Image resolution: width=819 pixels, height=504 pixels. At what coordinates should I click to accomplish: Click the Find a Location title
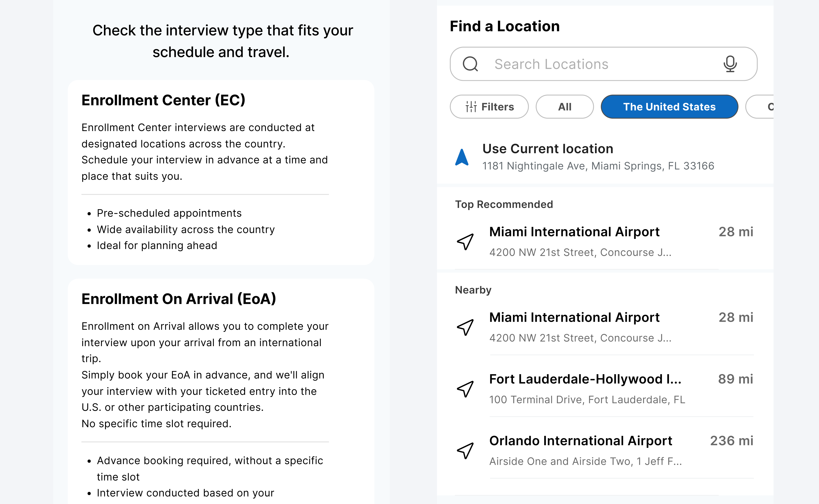pyautogui.click(x=505, y=26)
